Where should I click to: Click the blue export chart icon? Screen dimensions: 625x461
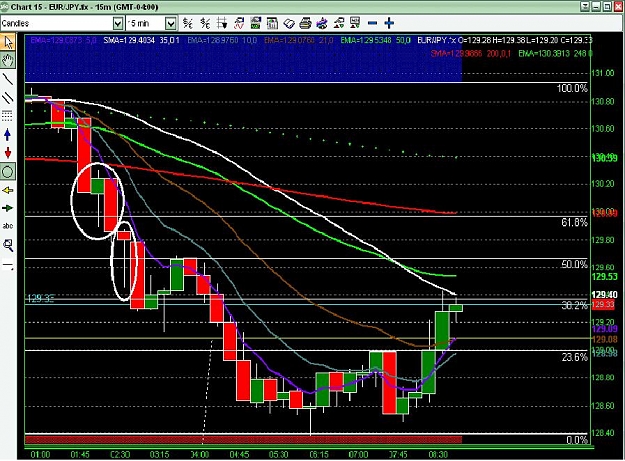click(x=322, y=24)
